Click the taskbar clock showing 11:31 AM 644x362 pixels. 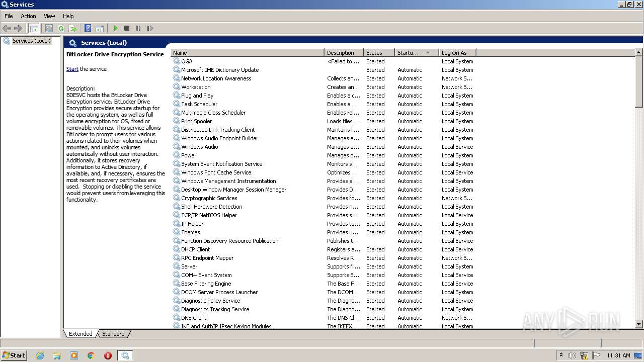click(618, 355)
